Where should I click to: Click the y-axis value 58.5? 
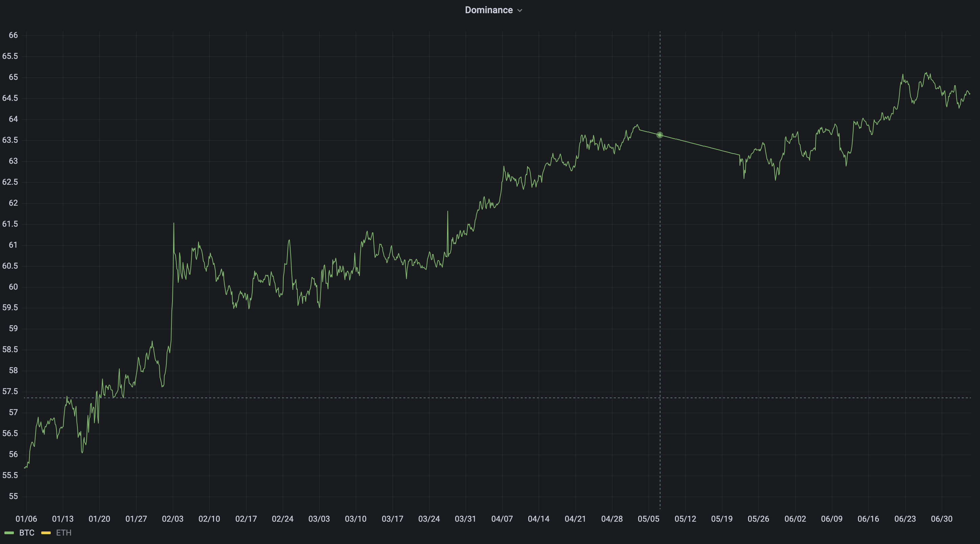tap(10, 349)
